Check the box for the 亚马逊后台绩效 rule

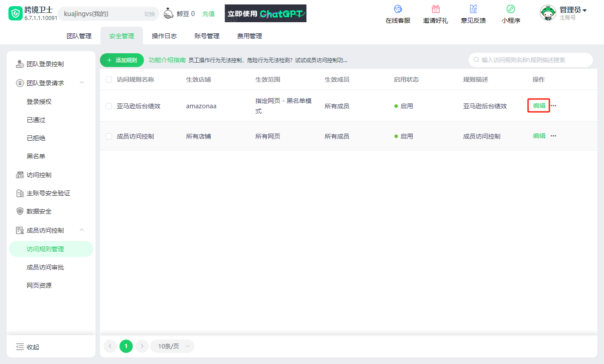pos(109,106)
